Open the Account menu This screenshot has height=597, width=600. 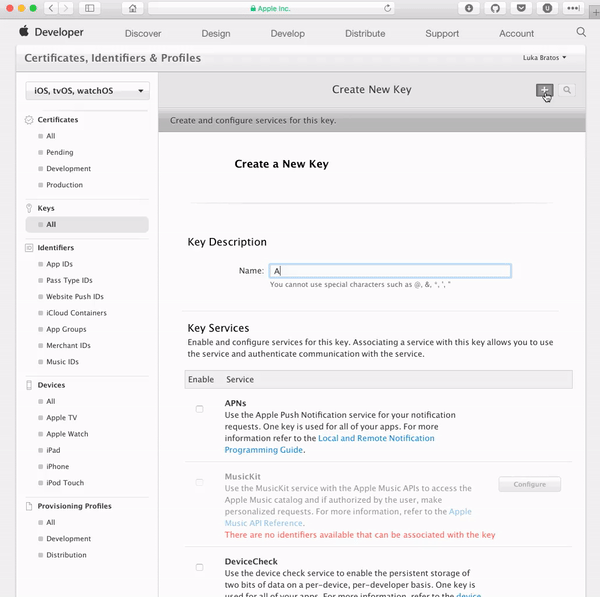[516, 34]
